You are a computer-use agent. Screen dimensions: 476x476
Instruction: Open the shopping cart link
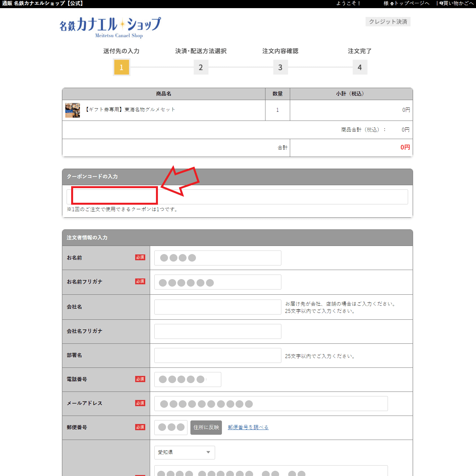[457, 3]
